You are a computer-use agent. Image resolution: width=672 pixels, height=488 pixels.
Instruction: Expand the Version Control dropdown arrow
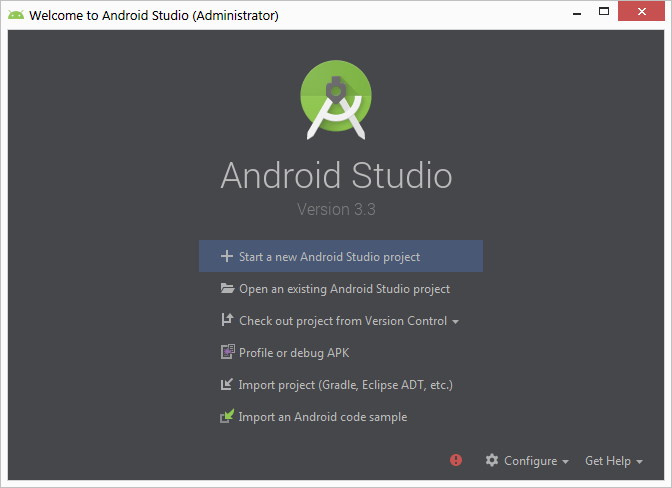[456, 322]
